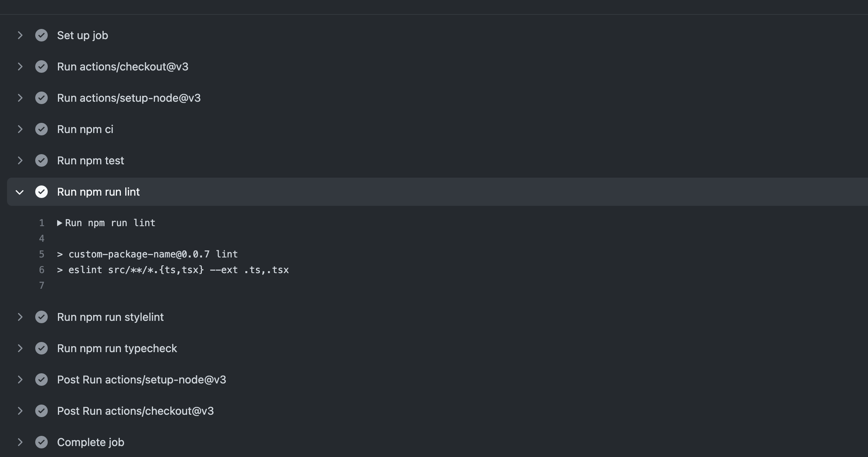Click the check icon beside Complete job
This screenshot has width=868, height=457.
(x=41, y=442)
